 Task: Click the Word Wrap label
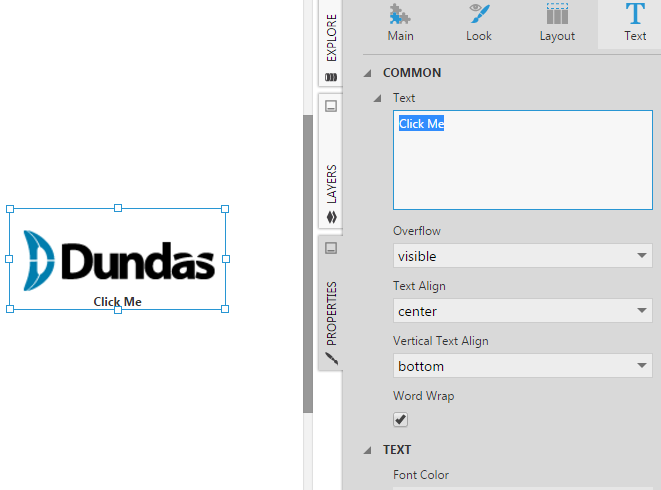tap(423, 396)
